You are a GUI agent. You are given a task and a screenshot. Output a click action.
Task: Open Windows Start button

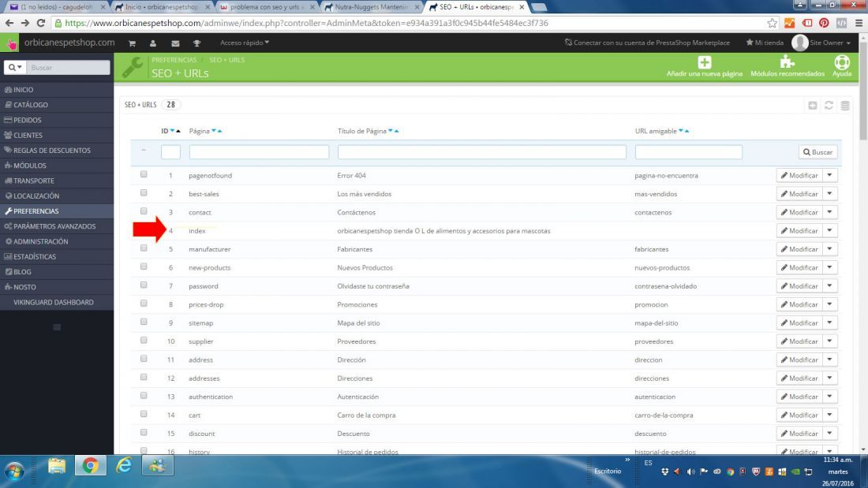pyautogui.click(x=14, y=471)
